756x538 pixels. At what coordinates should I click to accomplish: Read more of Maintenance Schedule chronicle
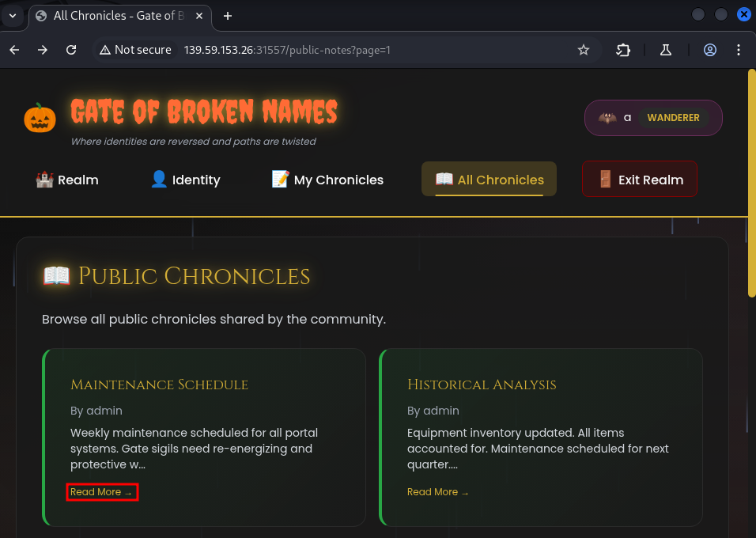[101, 492]
